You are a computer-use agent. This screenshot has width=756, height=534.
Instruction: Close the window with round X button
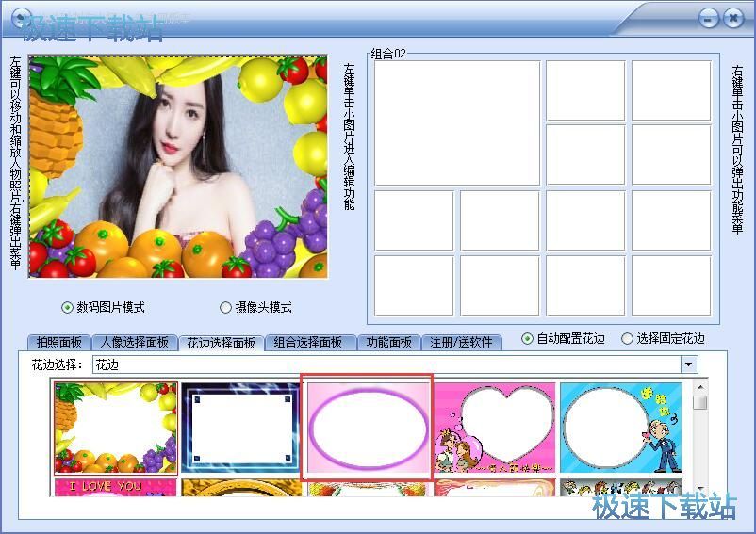[x=733, y=19]
